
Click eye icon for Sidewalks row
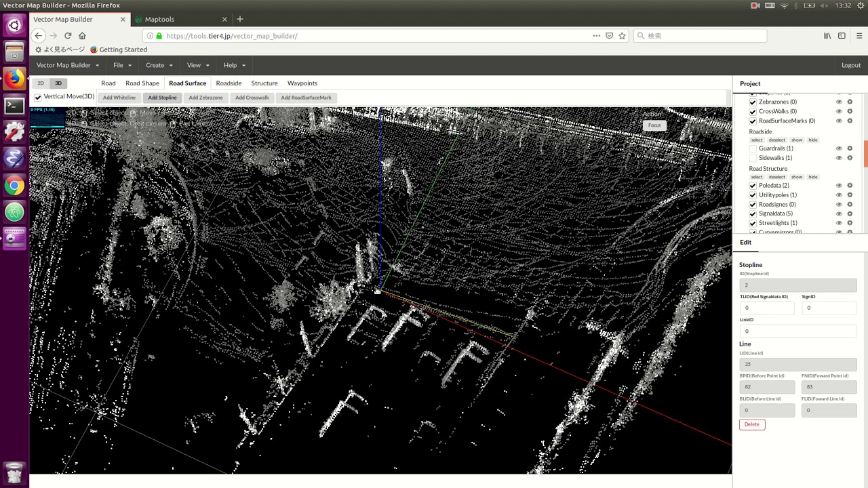[x=839, y=158]
